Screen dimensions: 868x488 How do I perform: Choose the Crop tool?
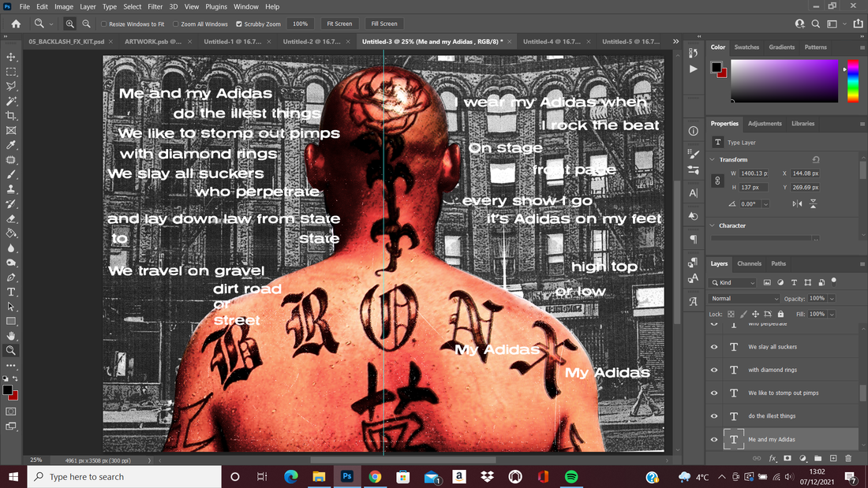point(11,116)
